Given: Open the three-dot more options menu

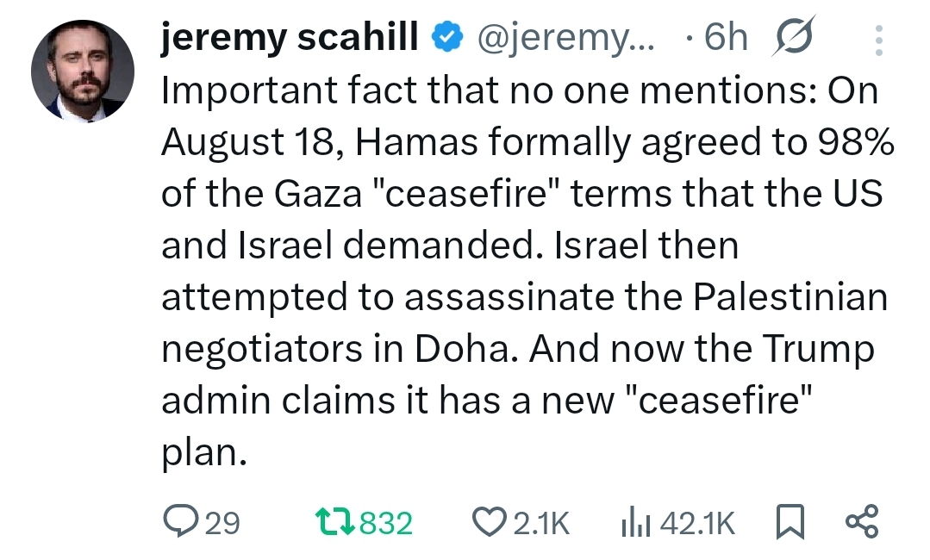Looking at the screenshot, I should click(x=878, y=40).
